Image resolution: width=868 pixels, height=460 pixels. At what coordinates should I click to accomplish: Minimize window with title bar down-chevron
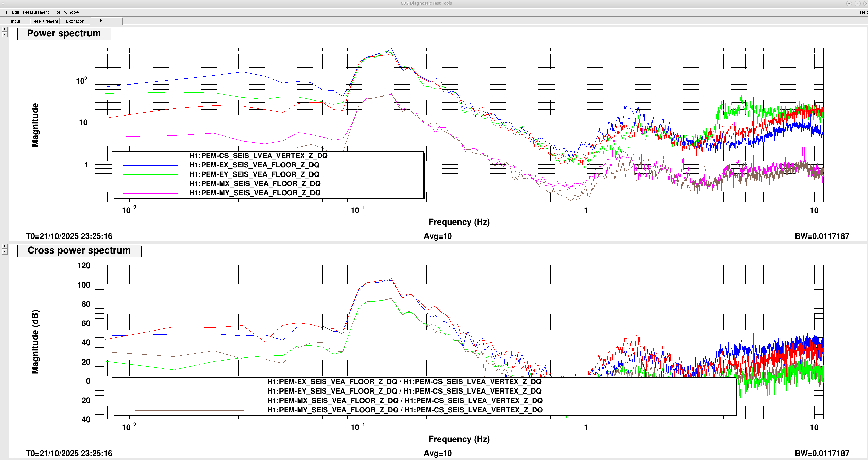(849, 3)
